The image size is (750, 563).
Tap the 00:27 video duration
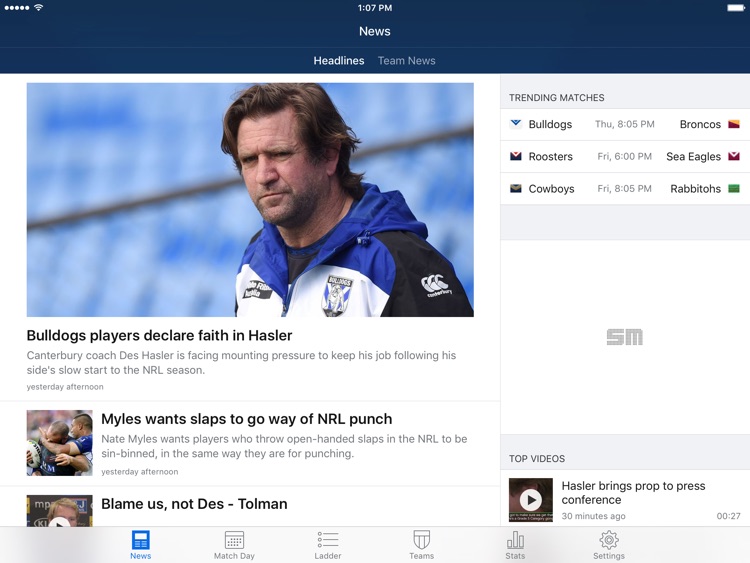pos(728,516)
